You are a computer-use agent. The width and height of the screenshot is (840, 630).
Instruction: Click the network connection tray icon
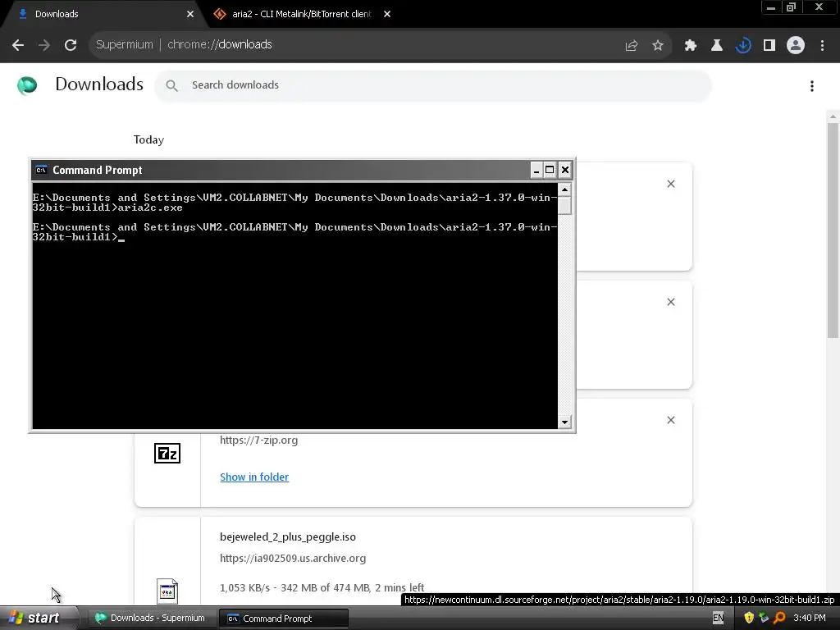[x=764, y=618]
